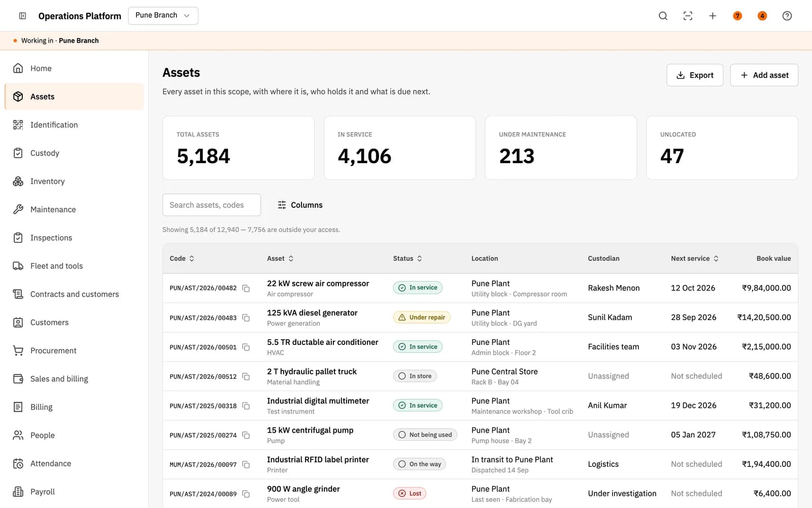Open the Pune Branch dropdown
This screenshot has width=812, height=508.
tap(163, 15)
